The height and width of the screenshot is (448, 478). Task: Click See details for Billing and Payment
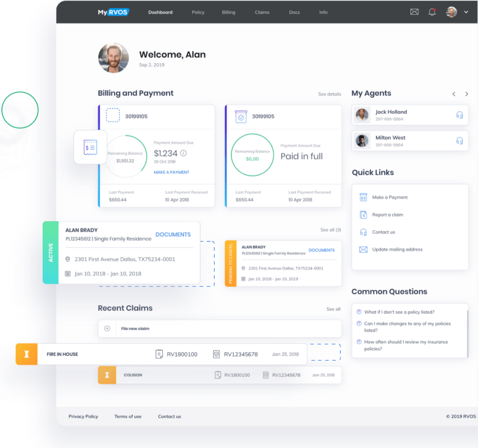coord(329,94)
